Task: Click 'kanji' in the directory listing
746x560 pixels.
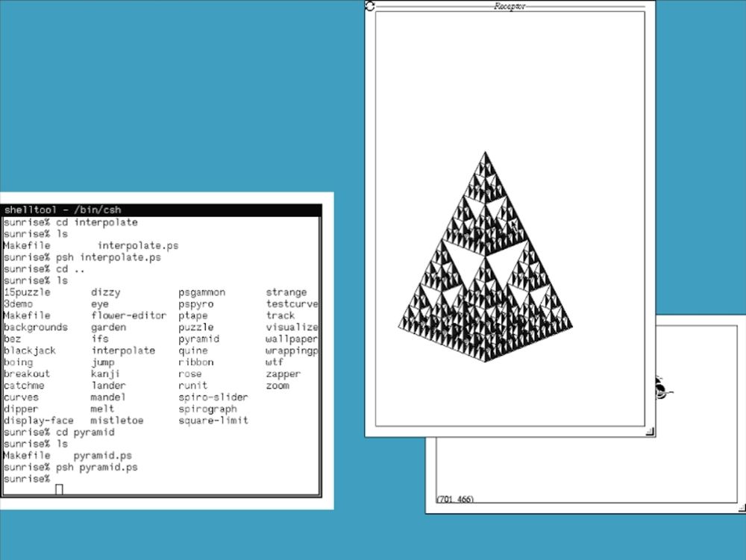Action: click(106, 374)
